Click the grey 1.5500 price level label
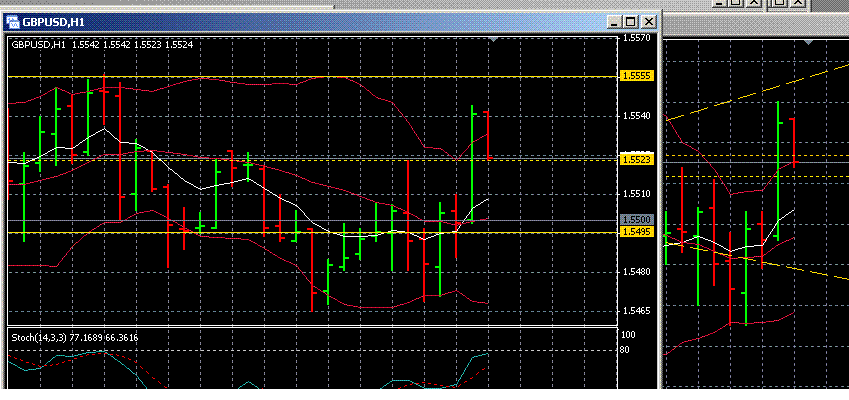This screenshot has height=400, width=849. [x=636, y=220]
